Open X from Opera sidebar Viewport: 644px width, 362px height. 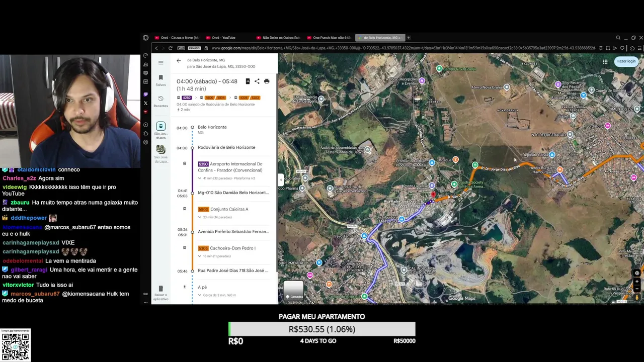coord(146,103)
